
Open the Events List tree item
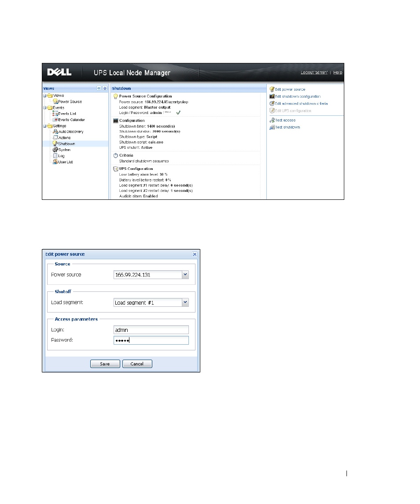coord(67,114)
